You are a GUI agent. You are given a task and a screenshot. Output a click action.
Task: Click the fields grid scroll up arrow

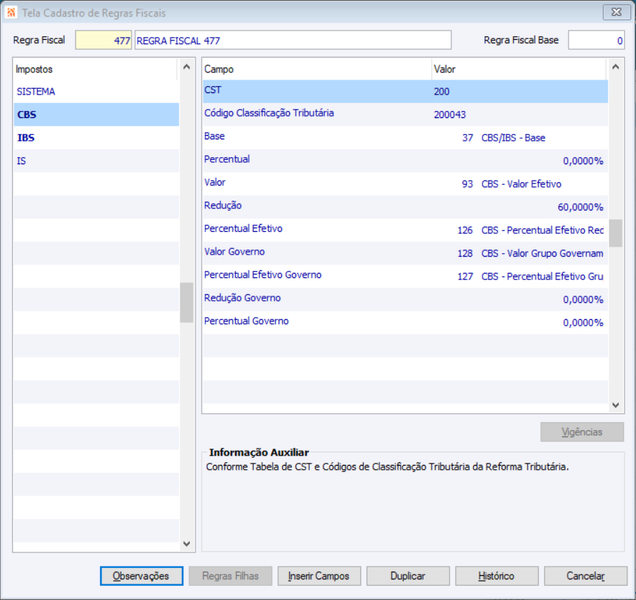point(615,67)
